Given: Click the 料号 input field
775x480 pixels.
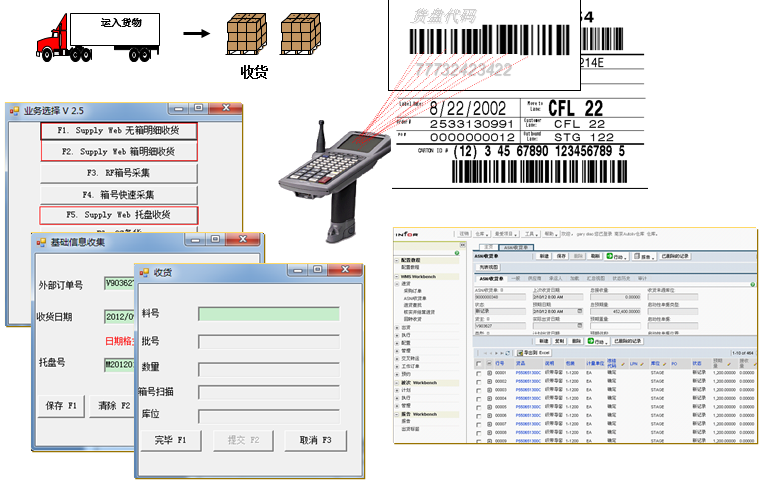Looking at the screenshot, I should [x=268, y=314].
